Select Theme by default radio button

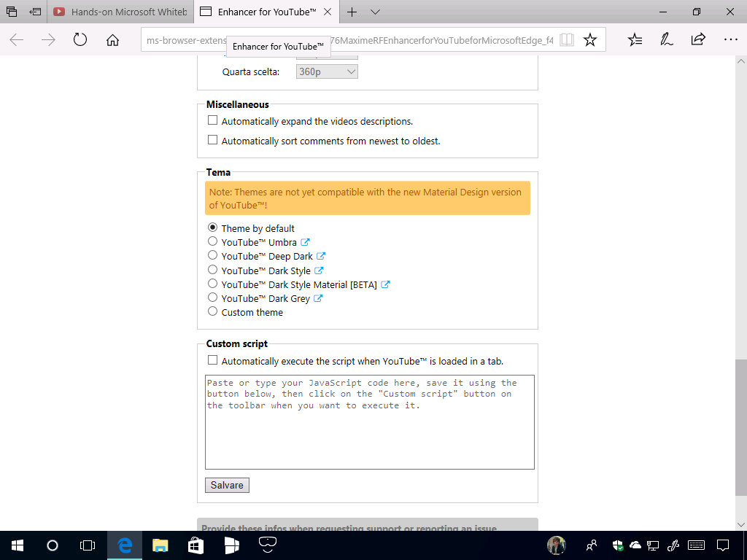(x=212, y=227)
